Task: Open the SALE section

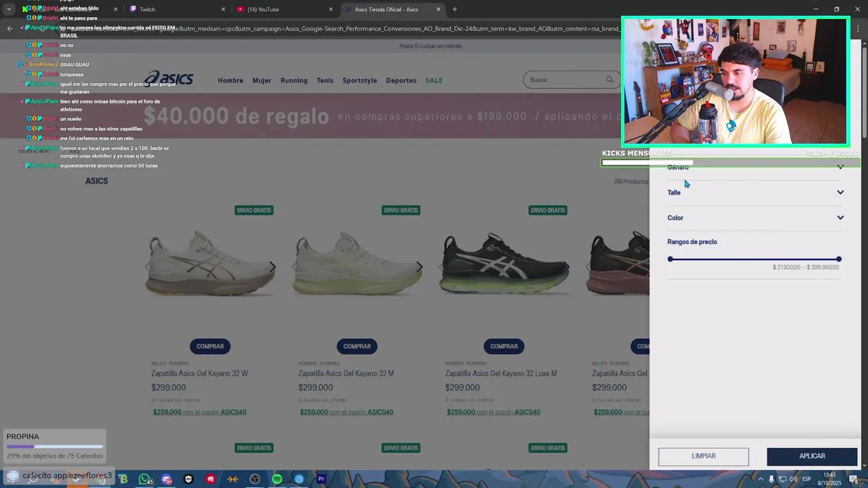Action: [x=434, y=80]
